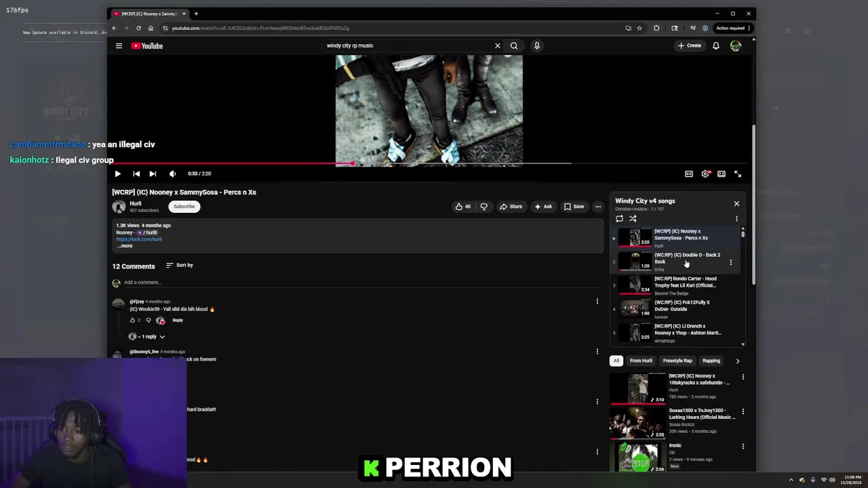The height and width of the screenshot is (488, 868).
Task: Toggle closed captions on the player
Action: pos(689,174)
